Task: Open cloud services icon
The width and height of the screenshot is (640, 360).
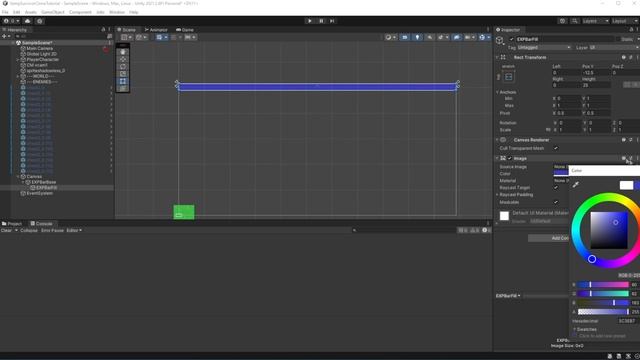Action: point(27,21)
